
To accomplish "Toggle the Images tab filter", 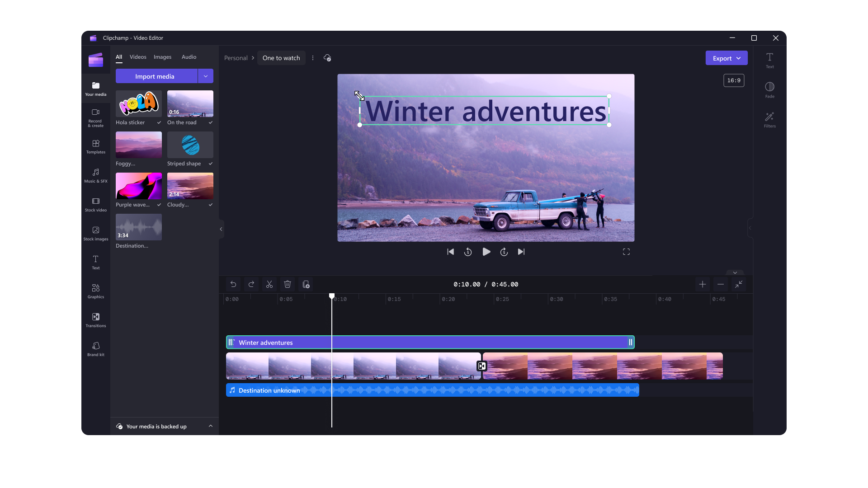I will (162, 56).
